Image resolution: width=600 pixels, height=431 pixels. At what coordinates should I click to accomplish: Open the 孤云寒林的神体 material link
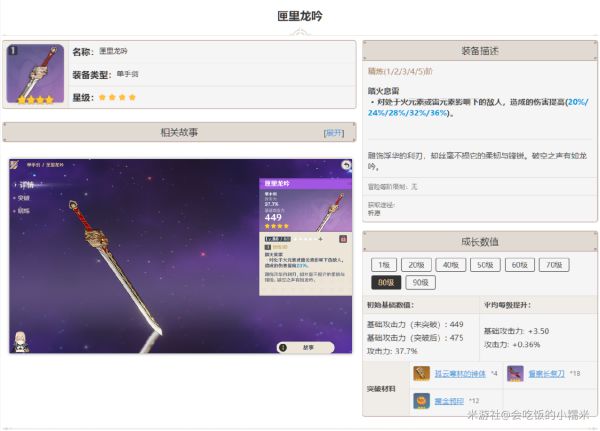(460, 374)
